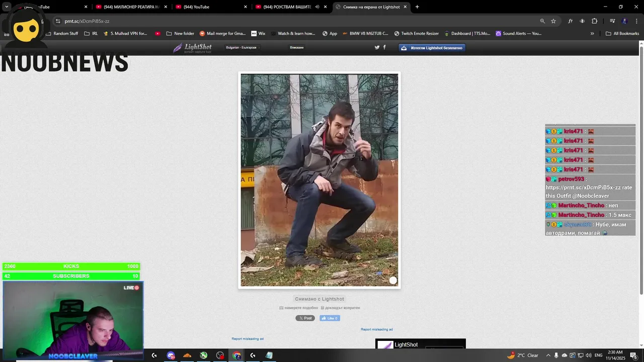
Task: Open a new browser tab with plus button
Action: [x=417, y=7]
